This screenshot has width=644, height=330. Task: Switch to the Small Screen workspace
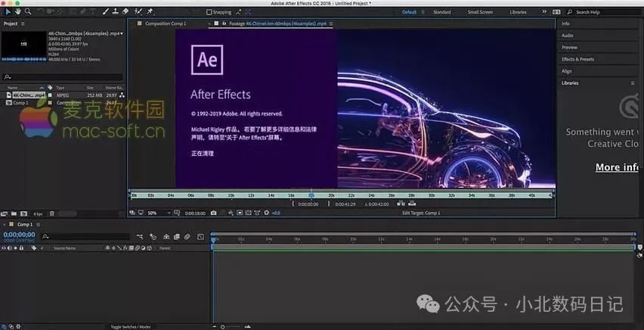(480, 12)
